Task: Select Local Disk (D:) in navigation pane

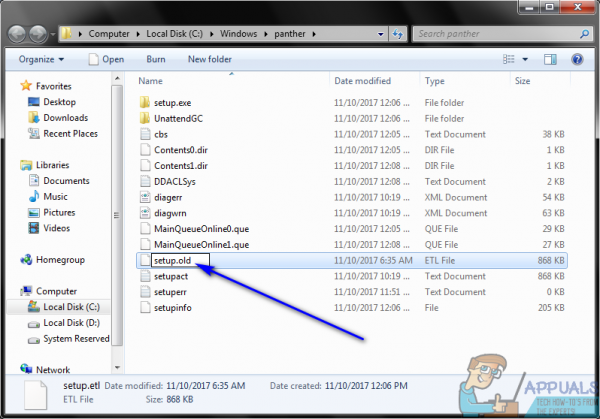Action: tap(71, 323)
